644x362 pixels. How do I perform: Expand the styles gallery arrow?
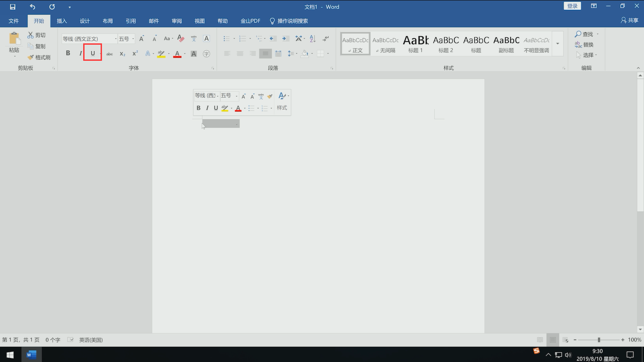558,44
